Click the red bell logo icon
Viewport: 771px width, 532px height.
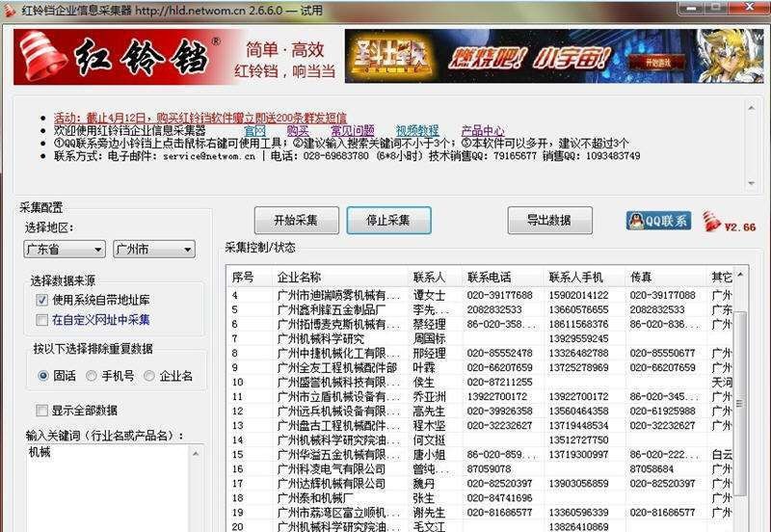click(42, 56)
